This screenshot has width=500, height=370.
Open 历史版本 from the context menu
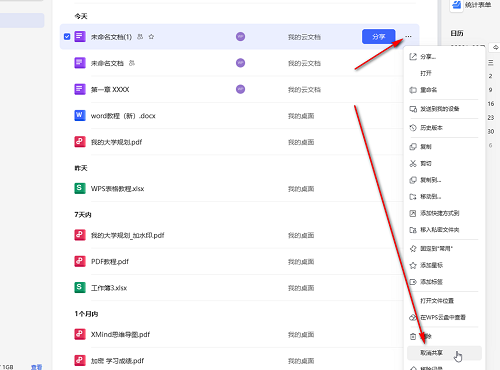coord(444,128)
